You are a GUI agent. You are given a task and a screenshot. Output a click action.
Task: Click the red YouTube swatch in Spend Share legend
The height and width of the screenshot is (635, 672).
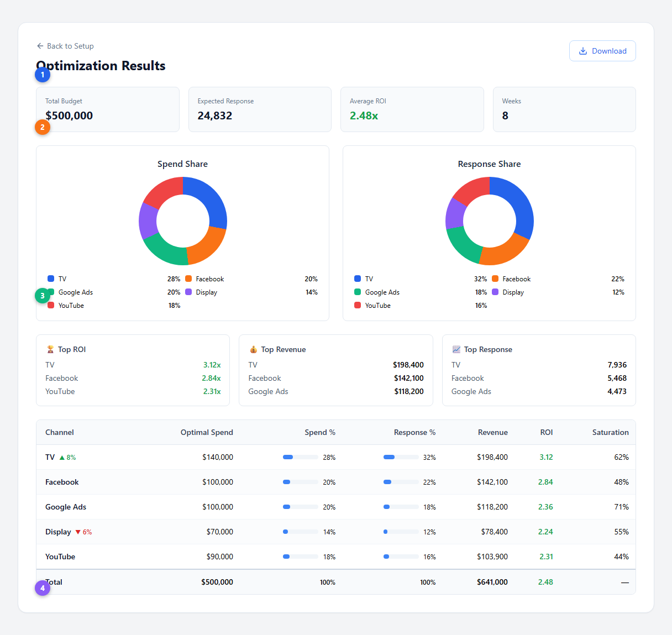click(51, 305)
